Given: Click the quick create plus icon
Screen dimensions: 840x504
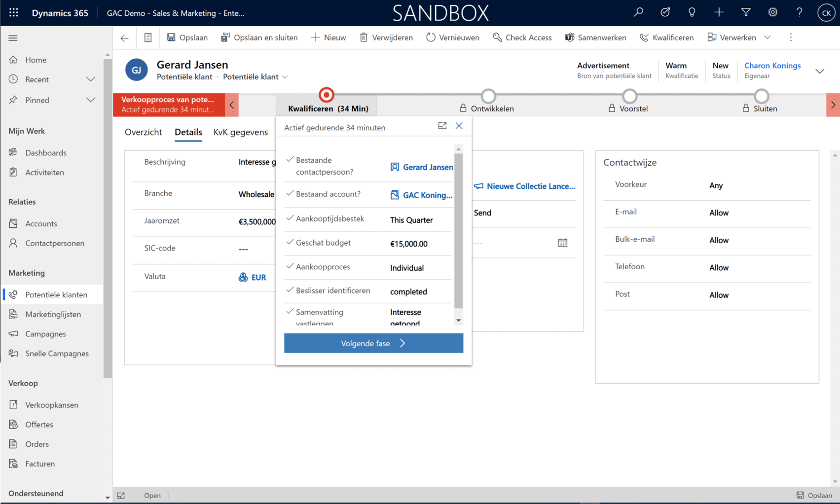Looking at the screenshot, I should [719, 12].
